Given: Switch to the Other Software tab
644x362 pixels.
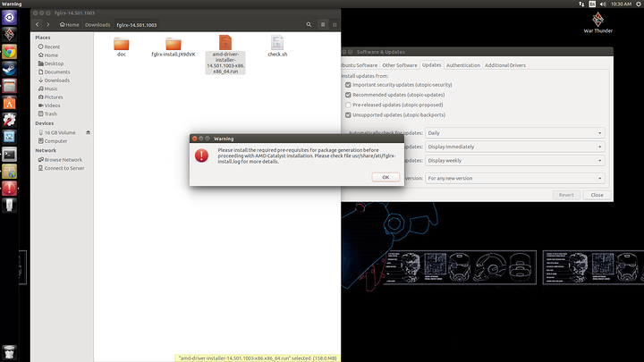Looking at the screenshot, I should [399, 65].
